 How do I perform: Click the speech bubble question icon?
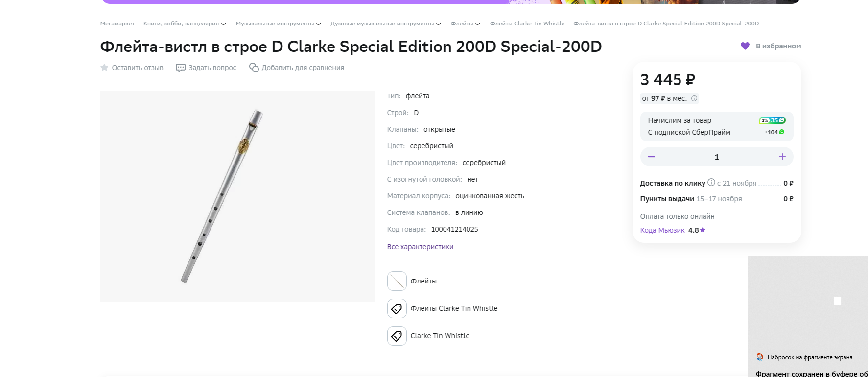point(181,68)
